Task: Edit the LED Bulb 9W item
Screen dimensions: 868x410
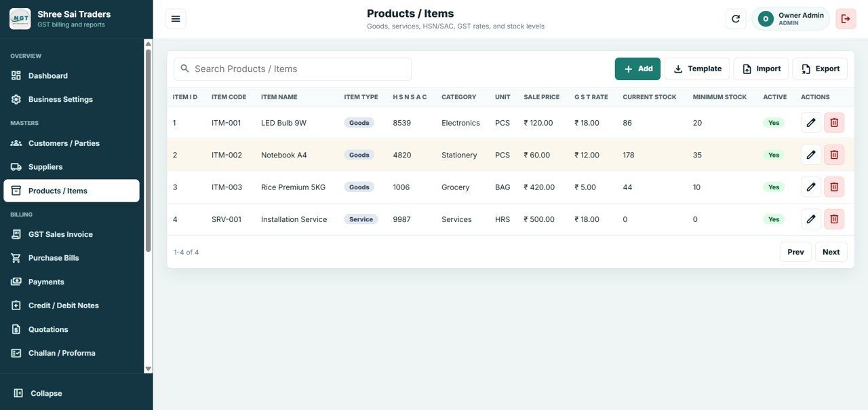Action: tap(811, 123)
